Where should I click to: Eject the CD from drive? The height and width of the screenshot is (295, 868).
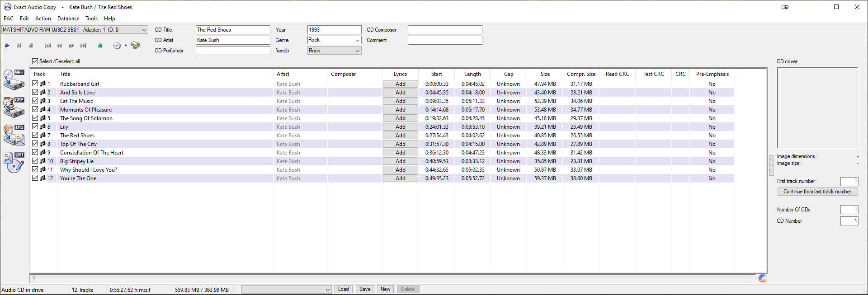coord(100,46)
